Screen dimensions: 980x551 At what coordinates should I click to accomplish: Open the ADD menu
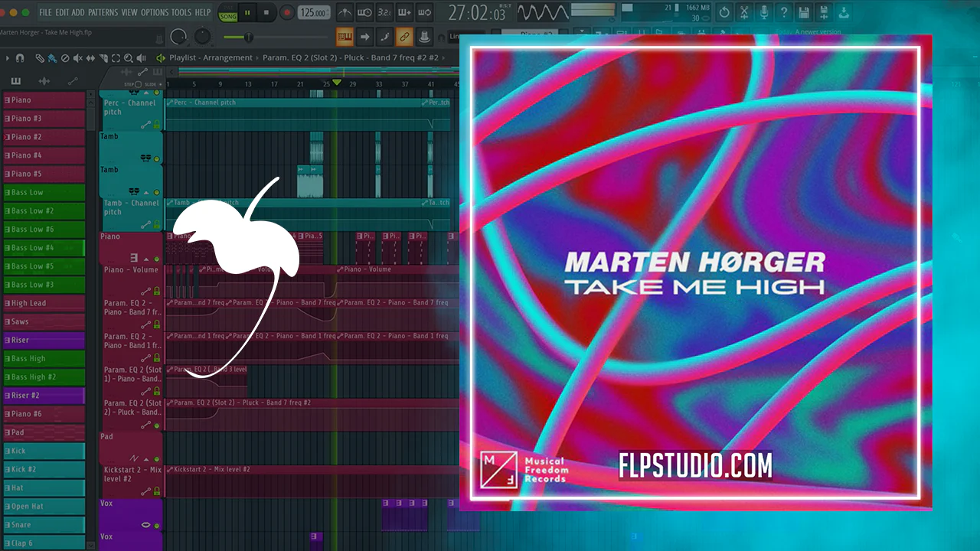point(78,12)
